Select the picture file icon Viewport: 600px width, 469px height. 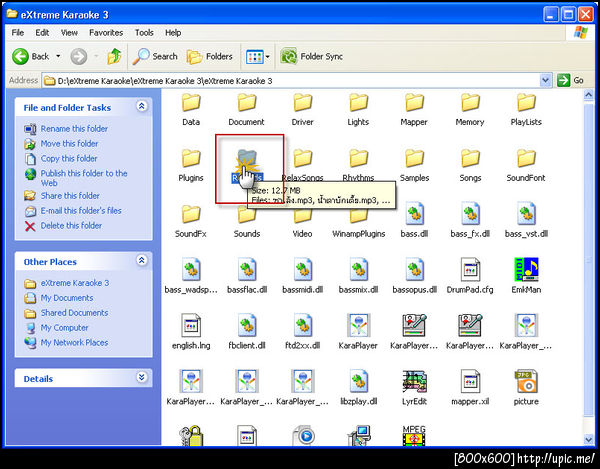(x=526, y=387)
